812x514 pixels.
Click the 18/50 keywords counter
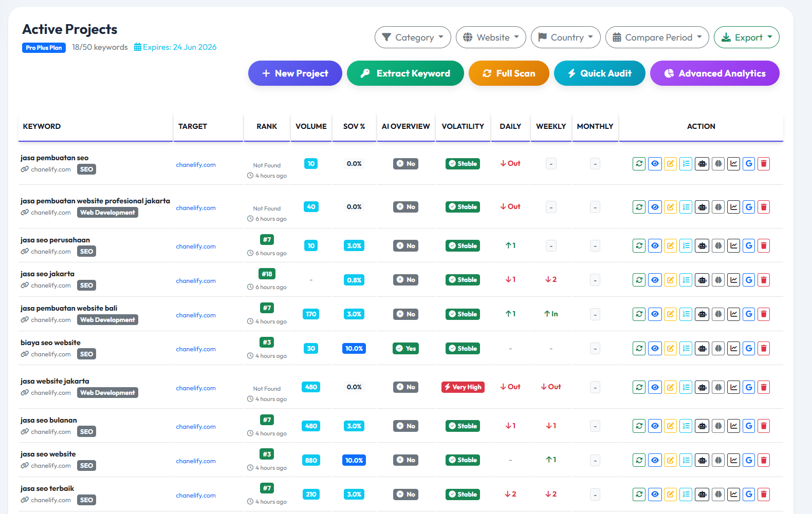tap(100, 47)
